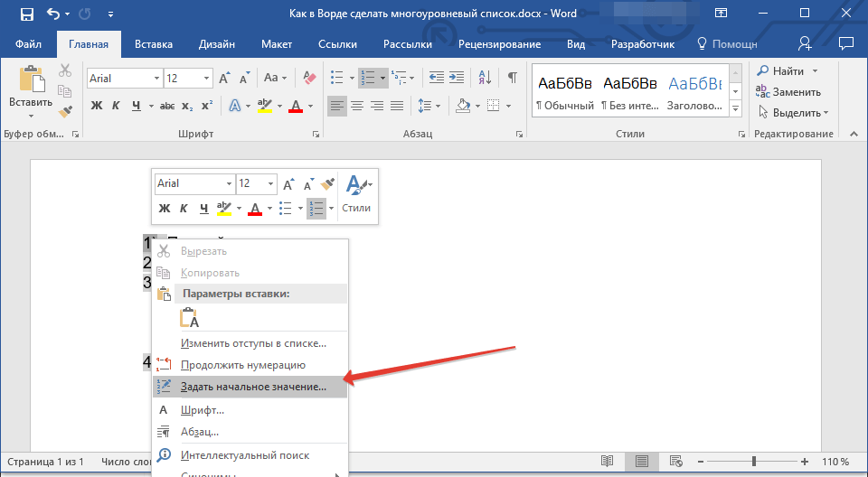Select the Keep Text Only paste option icon
The height and width of the screenshot is (477, 868).
click(190, 318)
